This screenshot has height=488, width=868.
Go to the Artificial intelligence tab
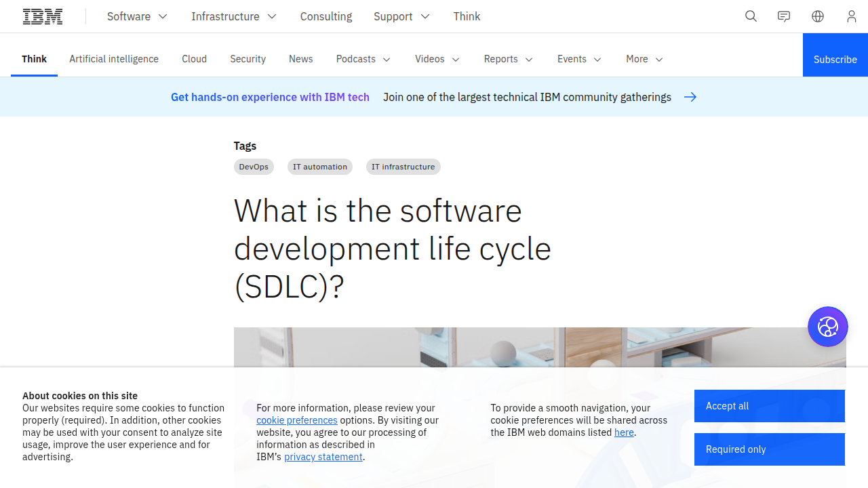tap(114, 59)
